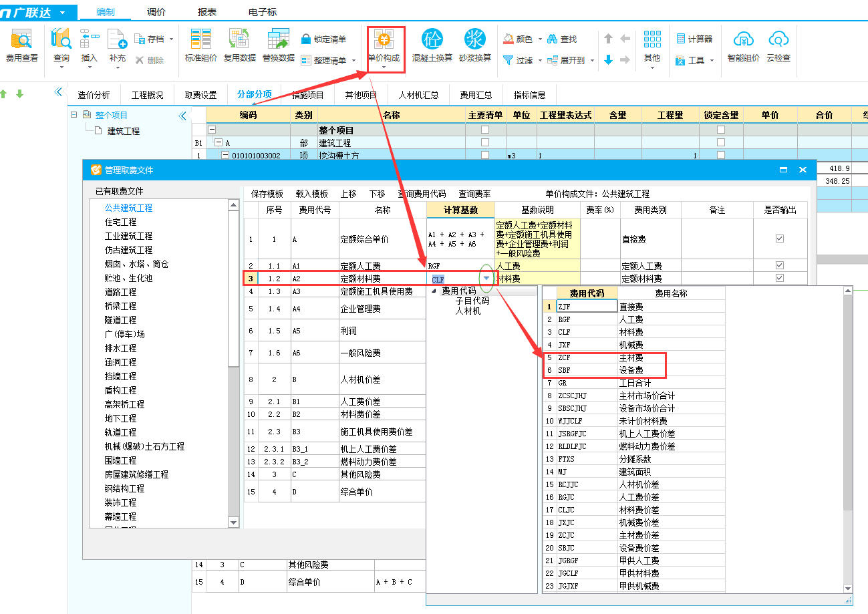Open 复用数据 tool
Image resolution: width=868 pixels, height=614 pixels.
pos(239,45)
